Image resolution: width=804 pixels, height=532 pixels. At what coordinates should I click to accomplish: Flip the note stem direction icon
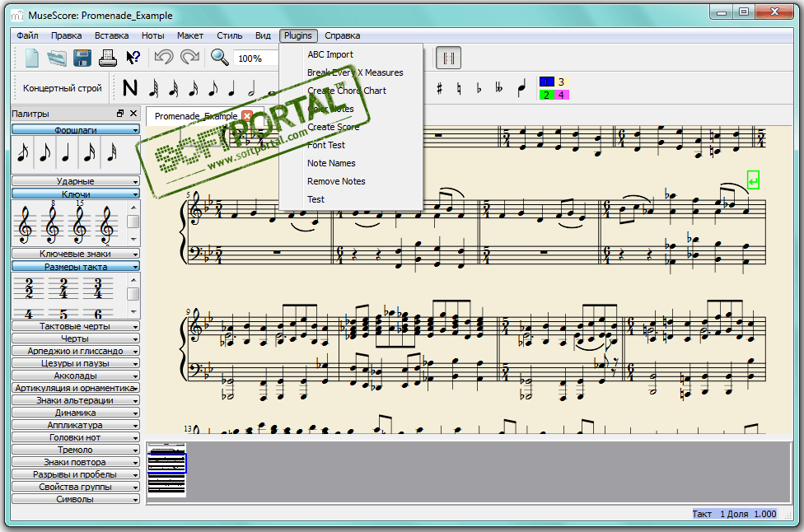521,89
